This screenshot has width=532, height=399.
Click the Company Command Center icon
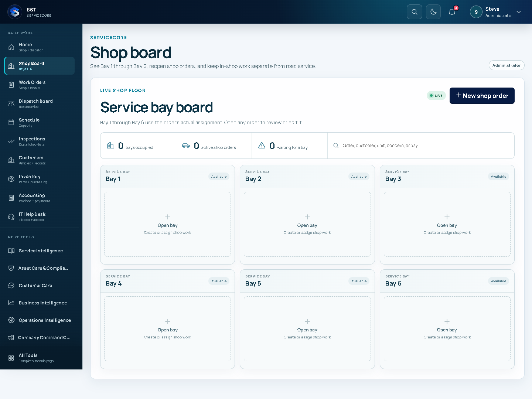(11, 338)
